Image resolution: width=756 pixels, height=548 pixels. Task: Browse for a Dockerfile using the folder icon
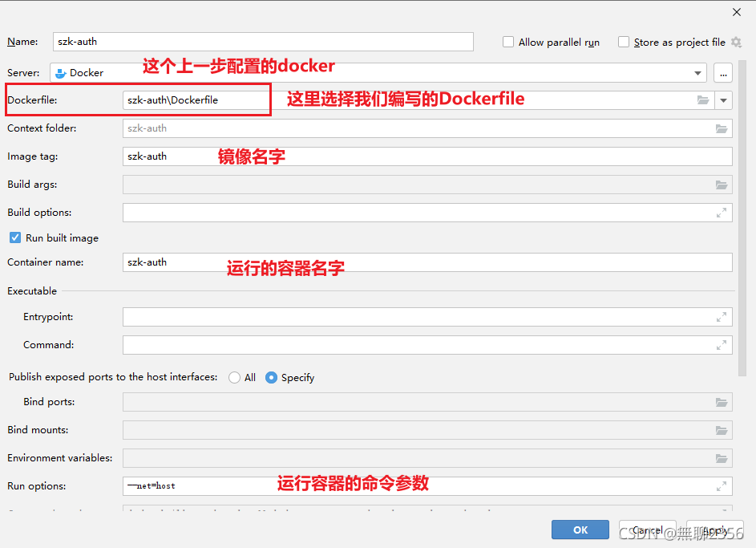click(703, 99)
